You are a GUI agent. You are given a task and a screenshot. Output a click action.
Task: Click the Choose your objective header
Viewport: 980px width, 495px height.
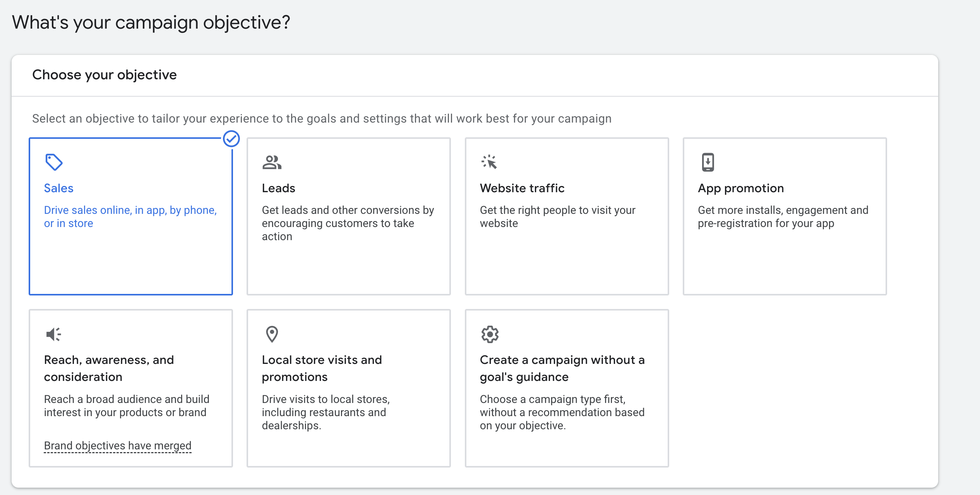coord(105,75)
